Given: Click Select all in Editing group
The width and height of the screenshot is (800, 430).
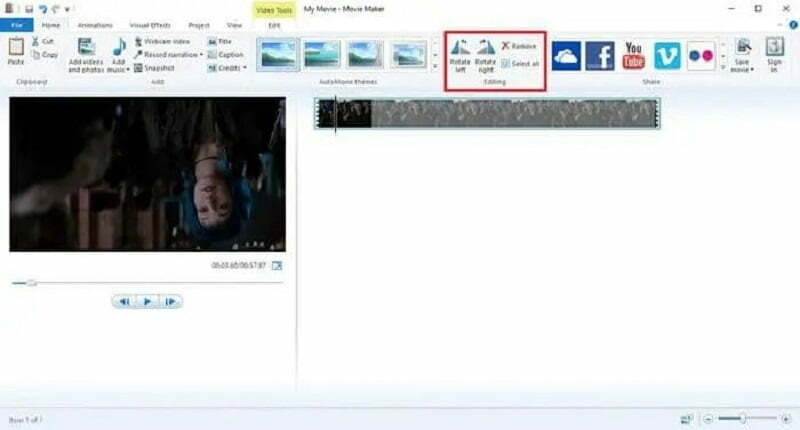Looking at the screenshot, I should (x=520, y=64).
